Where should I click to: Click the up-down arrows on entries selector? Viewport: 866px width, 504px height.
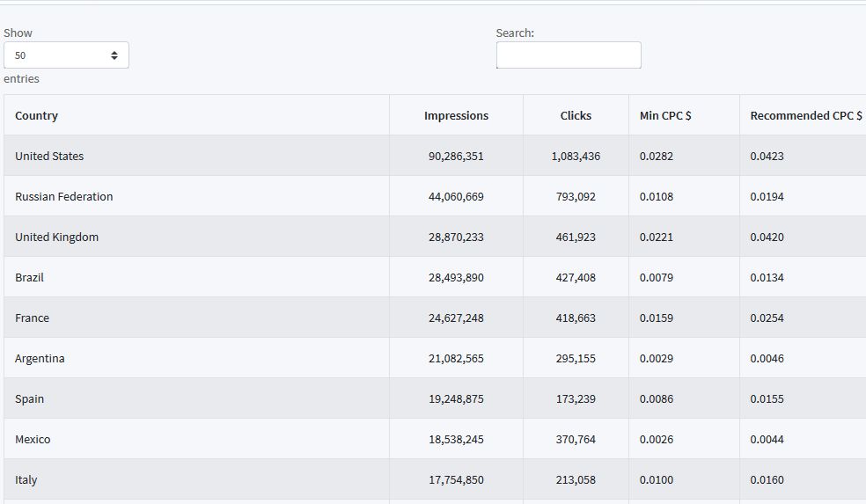tap(114, 55)
